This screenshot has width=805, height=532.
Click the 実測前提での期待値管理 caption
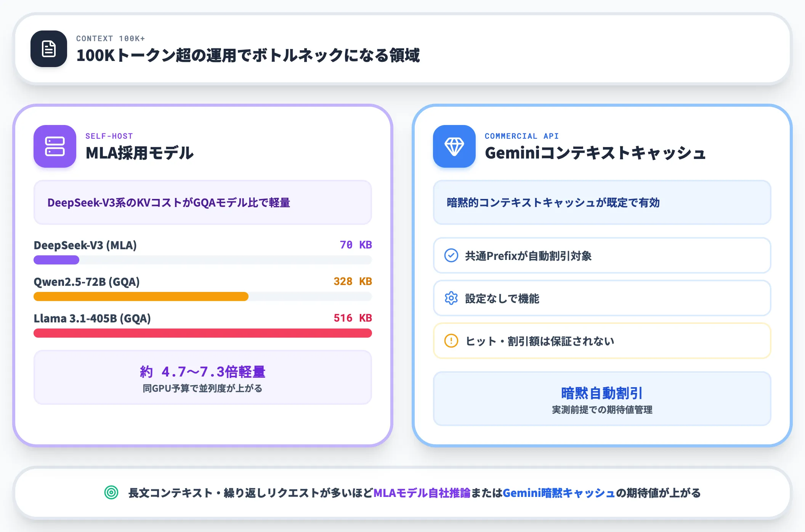click(x=602, y=410)
